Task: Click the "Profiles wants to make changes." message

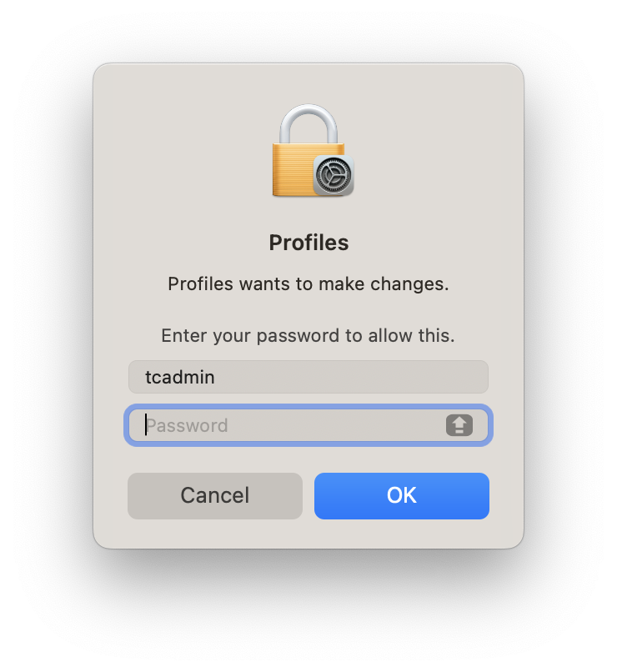Action: tap(308, 283)
